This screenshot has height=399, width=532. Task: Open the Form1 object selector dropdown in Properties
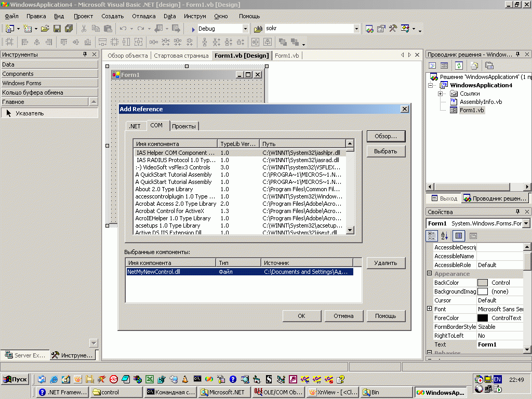click(526, 223)
